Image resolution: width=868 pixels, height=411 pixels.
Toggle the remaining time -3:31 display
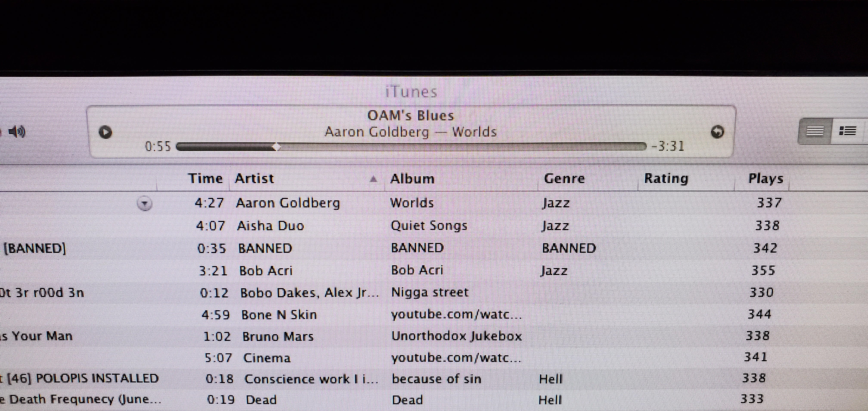pyautogui.click(x=668, y=146)
